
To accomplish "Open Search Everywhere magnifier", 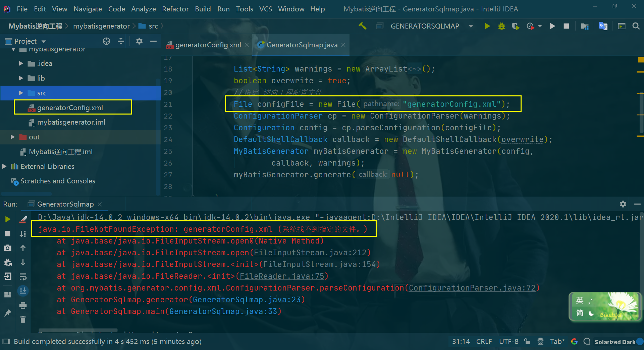I will 636,26.
